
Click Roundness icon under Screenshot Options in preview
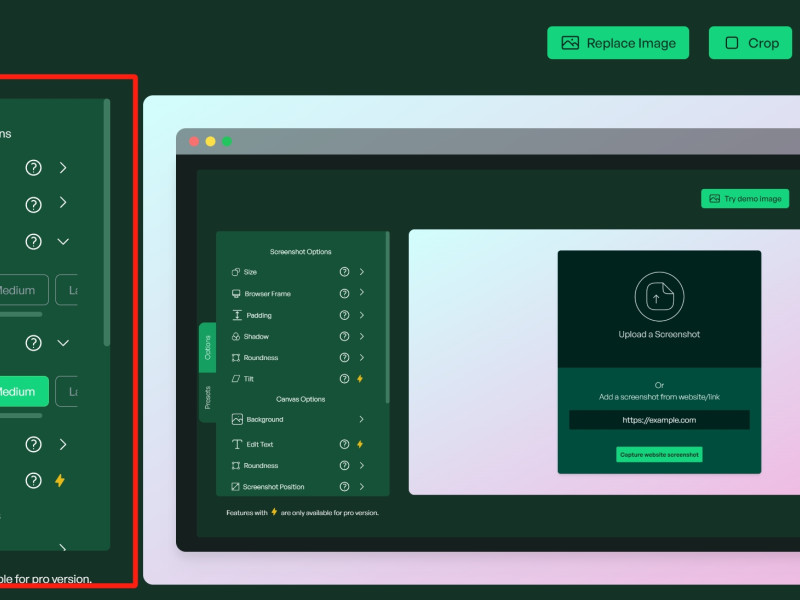[x=236, y=358]
